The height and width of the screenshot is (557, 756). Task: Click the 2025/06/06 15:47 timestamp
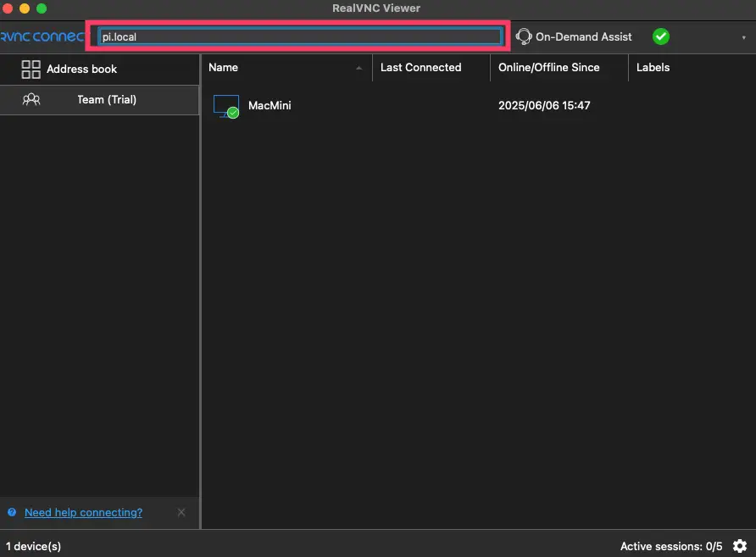[x=544, y=106]
